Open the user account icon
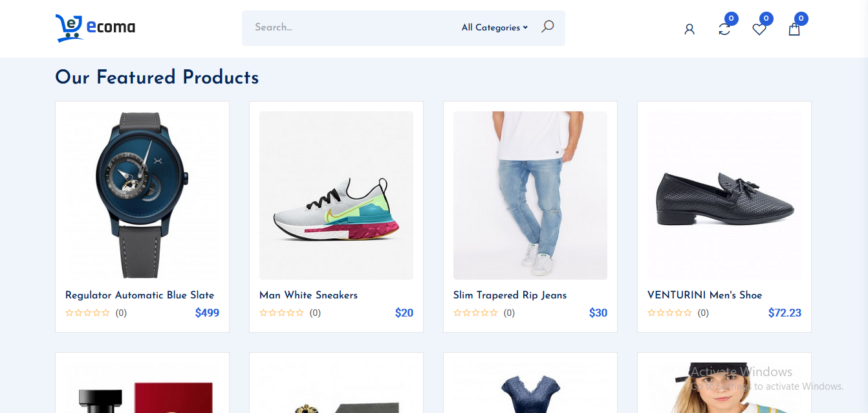Screen dimensions: 868x413 (x=689, y=29)
